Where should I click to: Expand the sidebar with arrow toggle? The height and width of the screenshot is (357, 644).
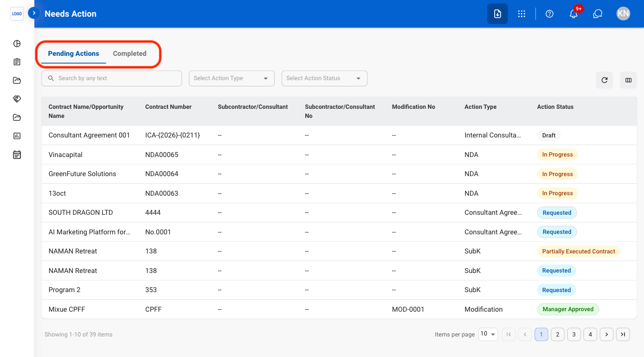33,13
